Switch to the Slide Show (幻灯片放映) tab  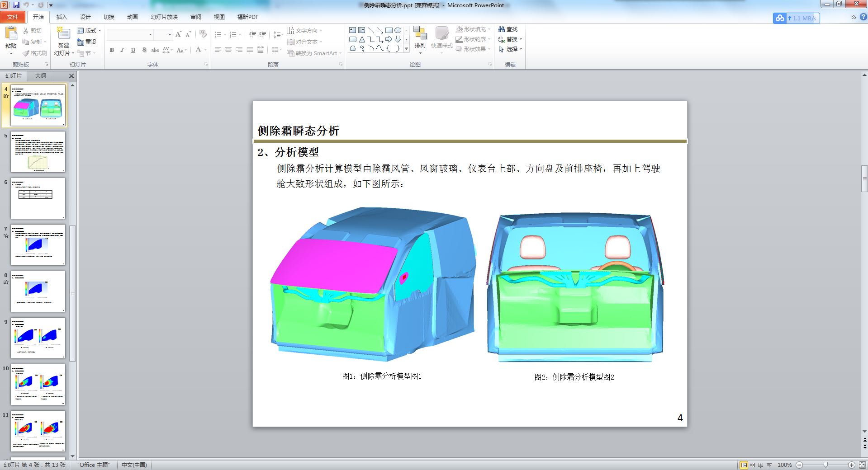click(x=164, y=17)
